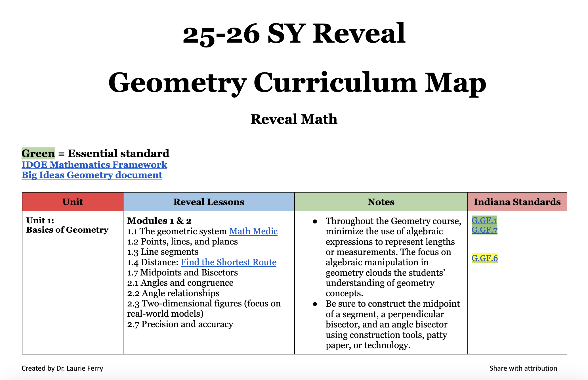588x380 pixels.
Task: Open the yellow-highlighted G.GF.6 standard
Action: pos(484,258)
